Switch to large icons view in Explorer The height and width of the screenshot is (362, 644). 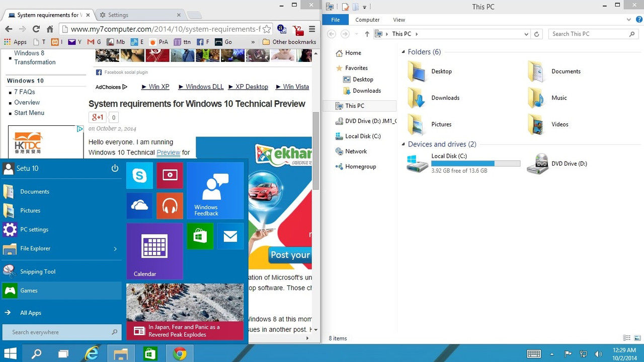(x=637, y=338)
